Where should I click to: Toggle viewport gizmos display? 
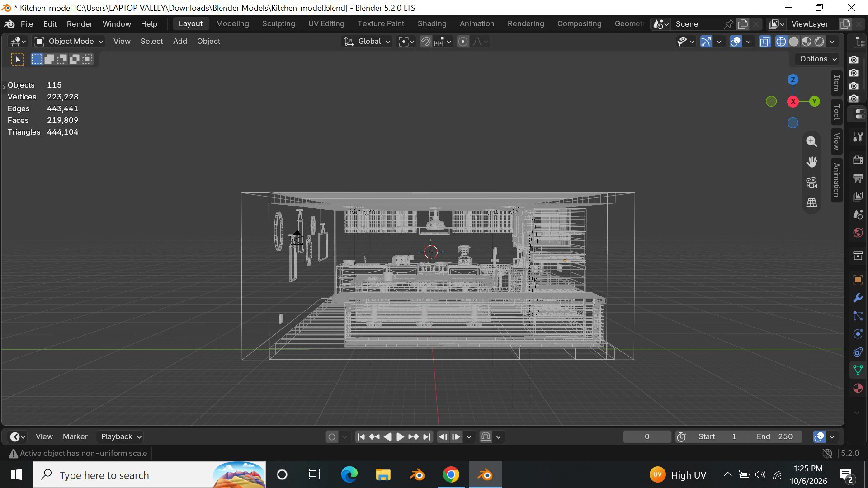[706, 42]
